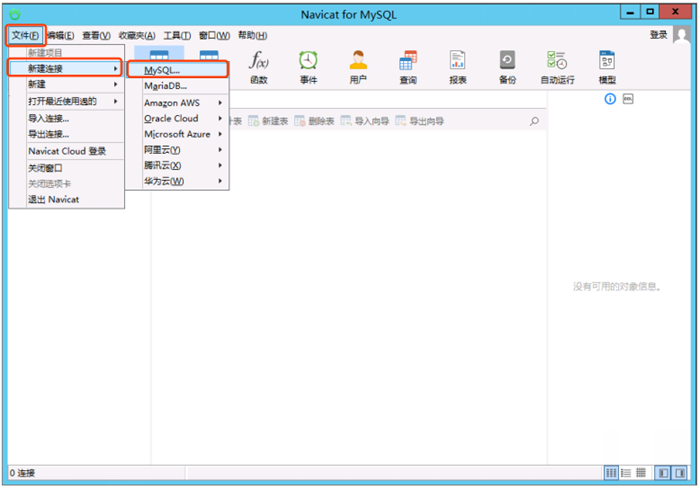Image resolution: width=700 pixels, height=490 pixels.
Task: Choose MySQL... in the new connection submenu
Action: click(178, 70)
